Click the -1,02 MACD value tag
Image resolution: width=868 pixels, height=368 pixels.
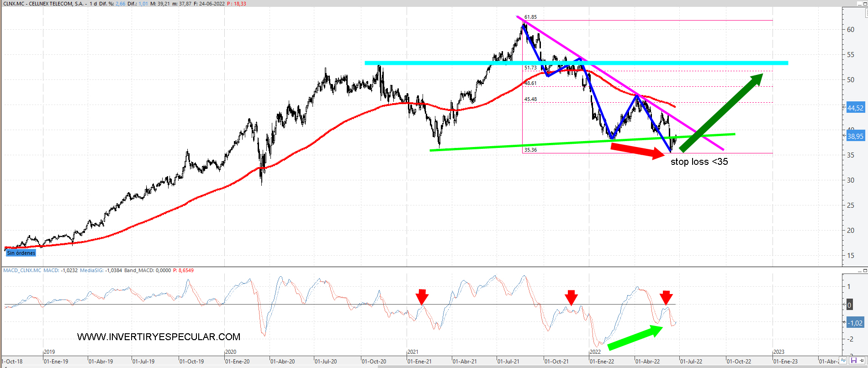[855, 323]
